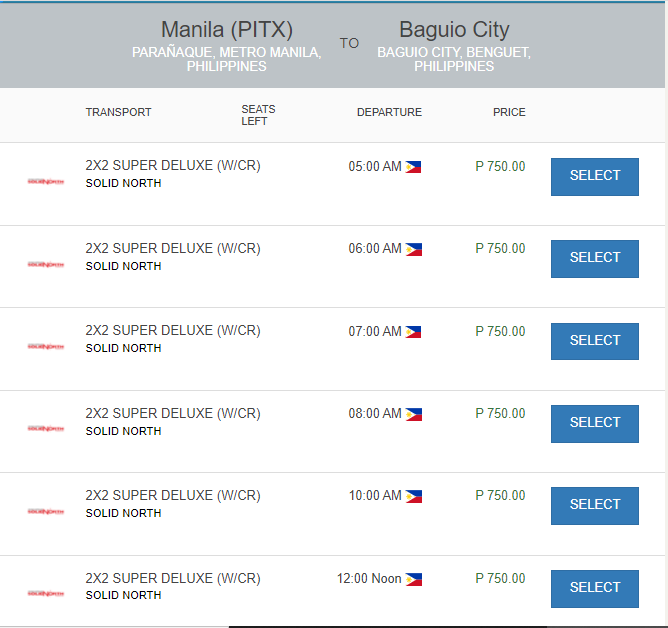Click the Seats Left column header
Screen dimensions: 668x628
tap(258, 115)
